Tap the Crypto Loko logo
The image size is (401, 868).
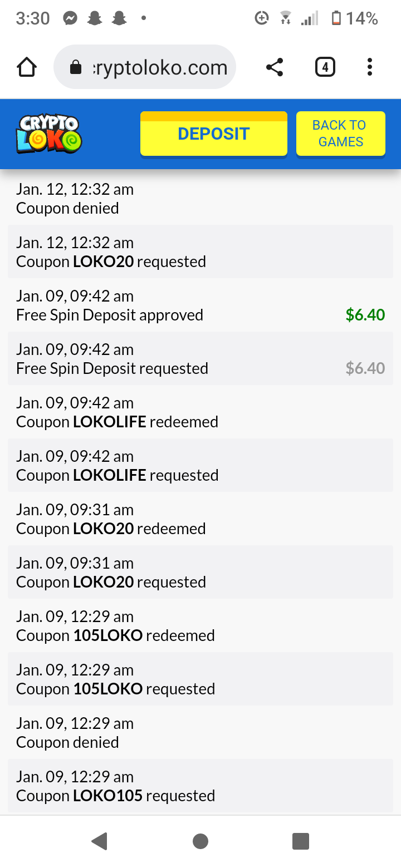(x=49, y=134)
